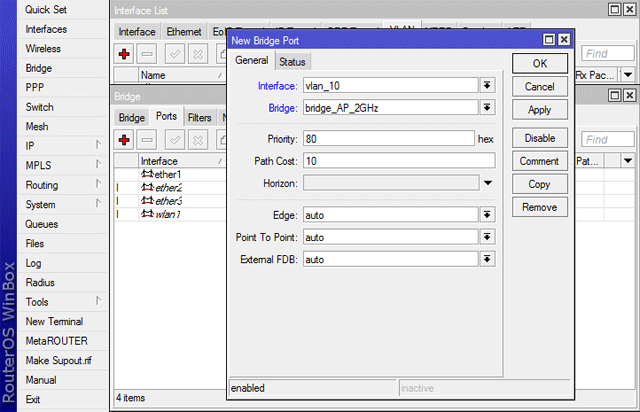Click the disable X button in Interface List
Screen dimensions: 640x412
point(198,54)
